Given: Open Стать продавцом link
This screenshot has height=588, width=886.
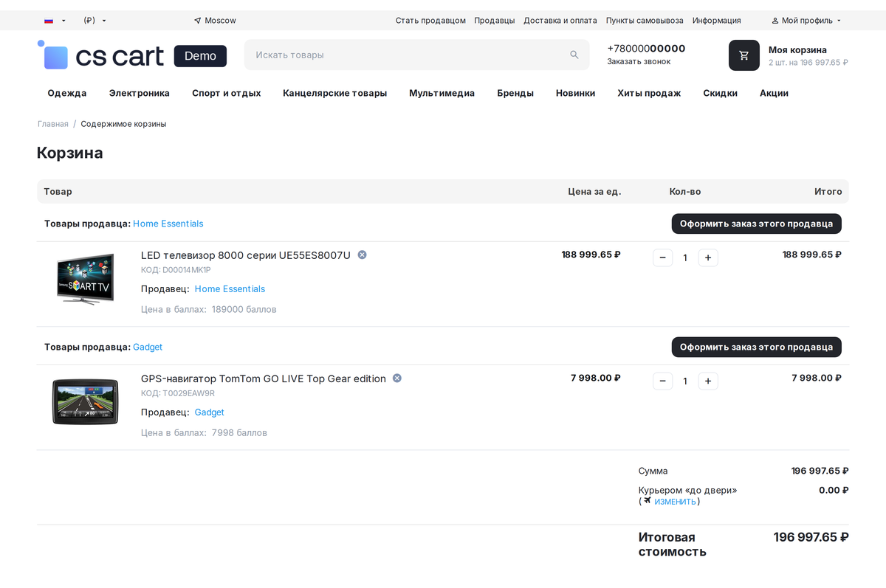Looking at the screenshot, I should (x=430, y=21).
